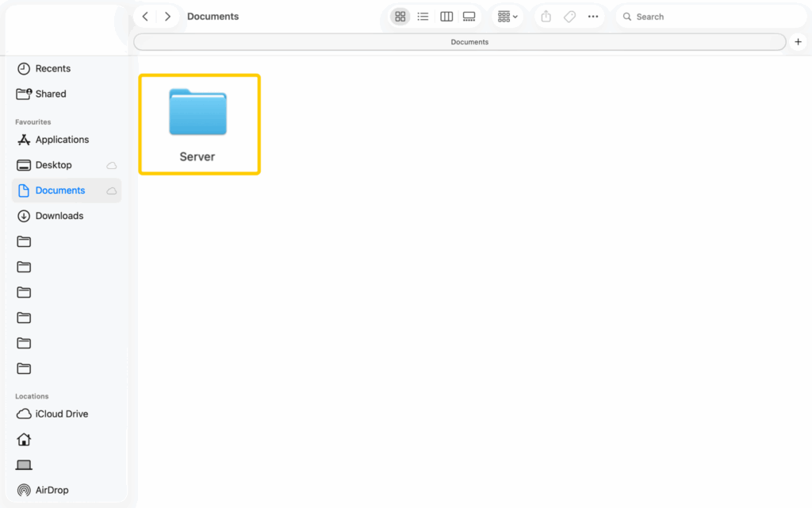Screen dimensions: 812x508
Task: Go back with the left chevron button
Action: [146, 17]
